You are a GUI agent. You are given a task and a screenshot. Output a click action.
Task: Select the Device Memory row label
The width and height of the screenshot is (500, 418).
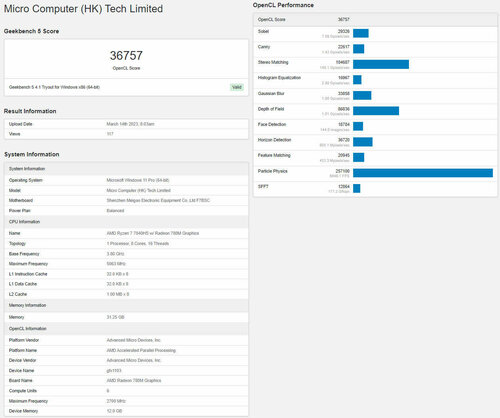(x=23, y=411)
